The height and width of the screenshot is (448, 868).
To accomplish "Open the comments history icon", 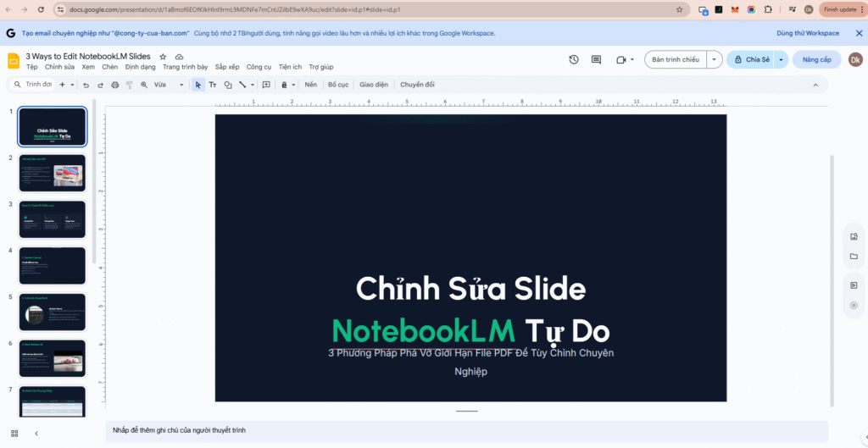I will 596,60.
